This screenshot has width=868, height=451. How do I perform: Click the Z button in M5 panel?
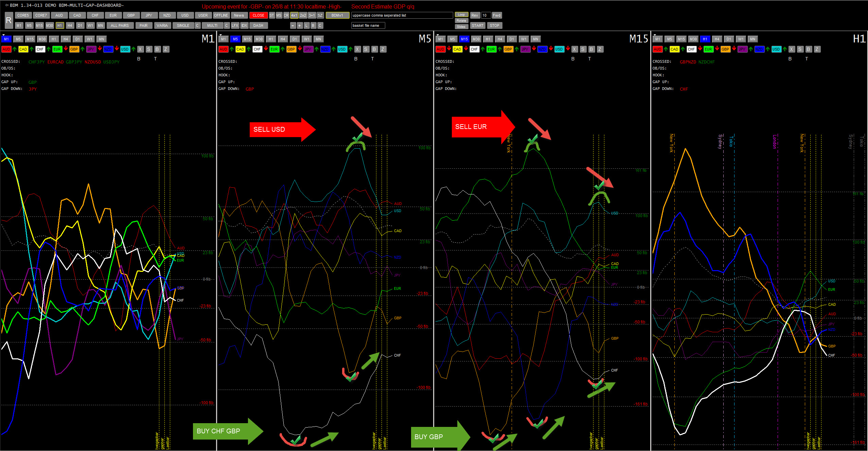click(383, 49)
